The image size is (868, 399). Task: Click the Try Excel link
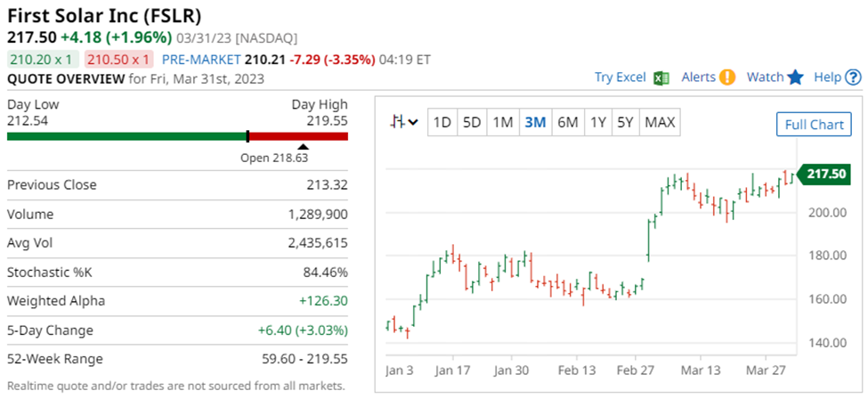click(620, 77)
